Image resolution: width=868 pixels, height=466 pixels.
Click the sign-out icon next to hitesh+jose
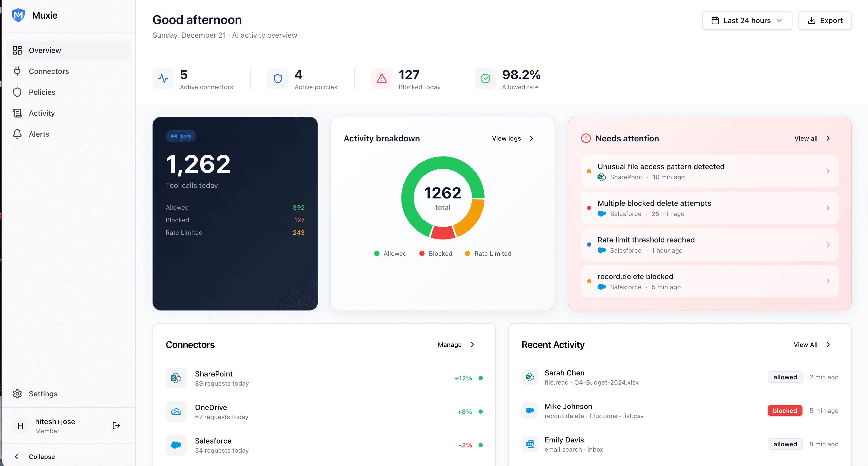point(116,425)
